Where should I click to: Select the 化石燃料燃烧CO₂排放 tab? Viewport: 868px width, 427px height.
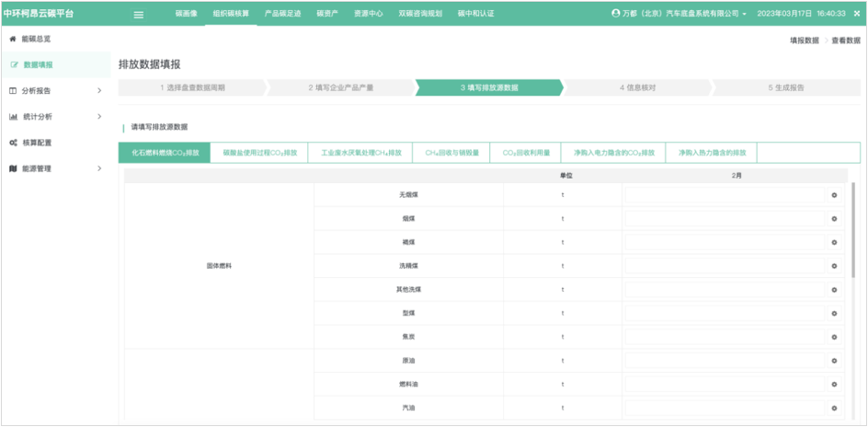pyautogui.click(x=165, y=153)
